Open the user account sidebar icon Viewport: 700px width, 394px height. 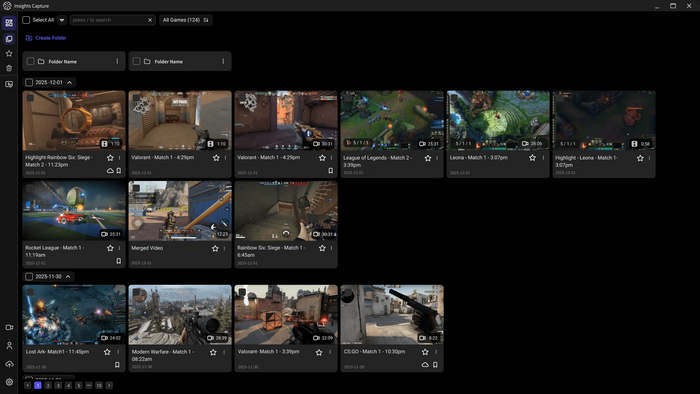pyautogui.click(x=9, y=345)
